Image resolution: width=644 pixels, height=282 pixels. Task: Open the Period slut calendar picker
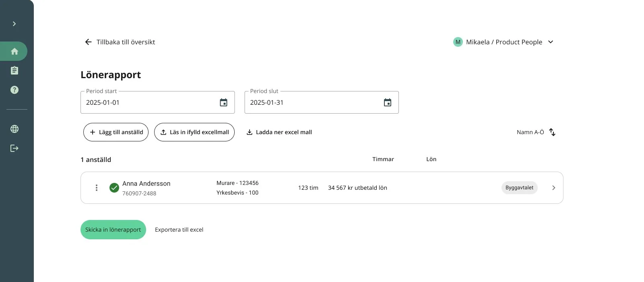tap(388, 102)
